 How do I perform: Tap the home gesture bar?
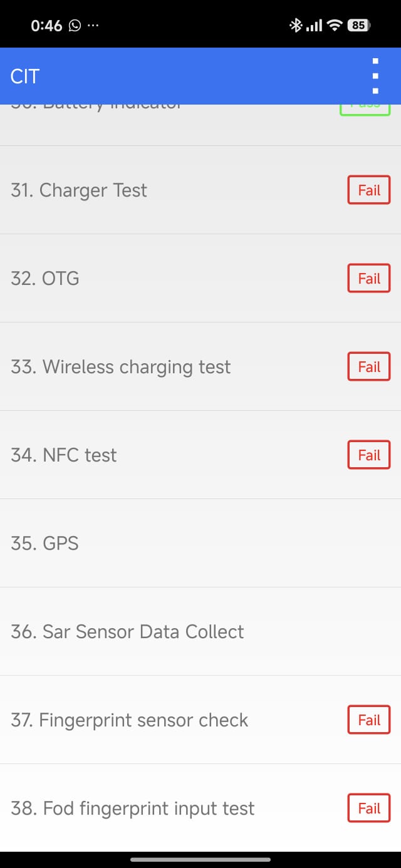click(200, 860)
